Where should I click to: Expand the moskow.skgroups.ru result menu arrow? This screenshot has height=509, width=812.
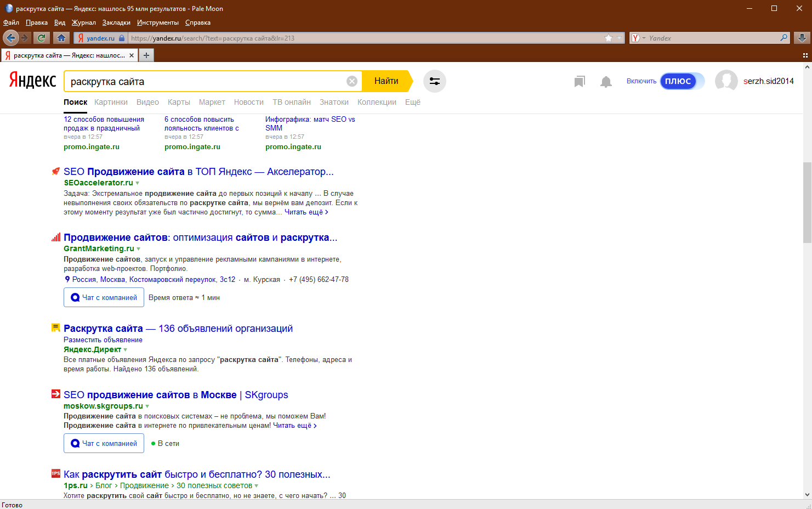[147, 406]
